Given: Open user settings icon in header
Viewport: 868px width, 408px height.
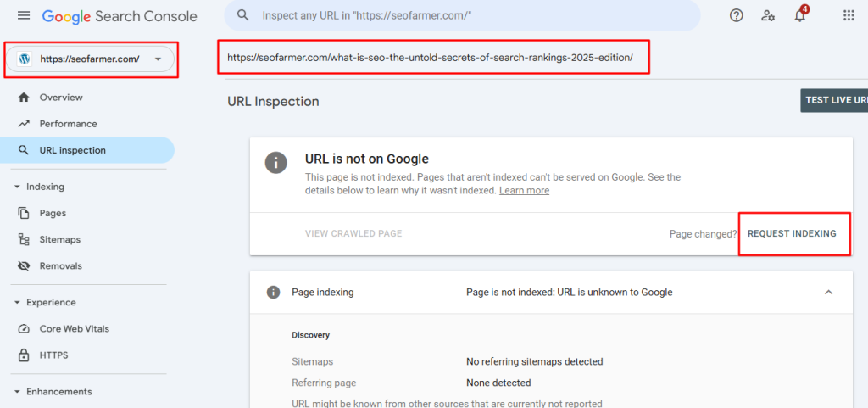Looking at the screenshot, I should coord(768,15).
